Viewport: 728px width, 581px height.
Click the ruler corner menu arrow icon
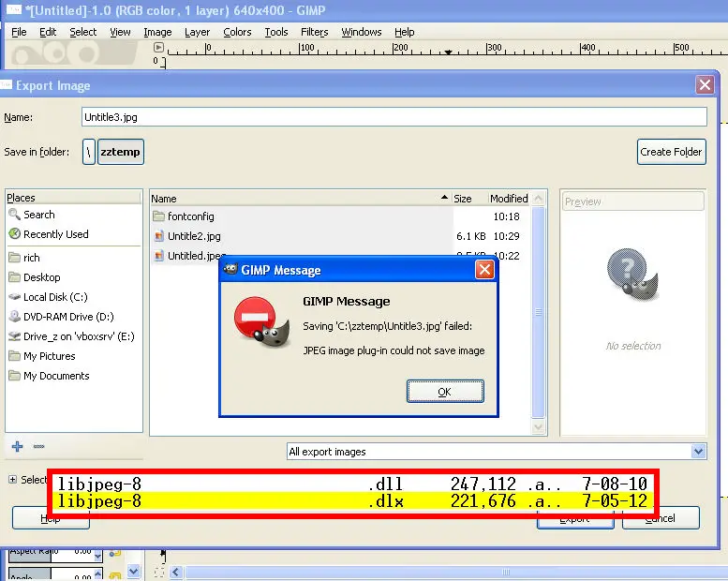coord(158,48)
